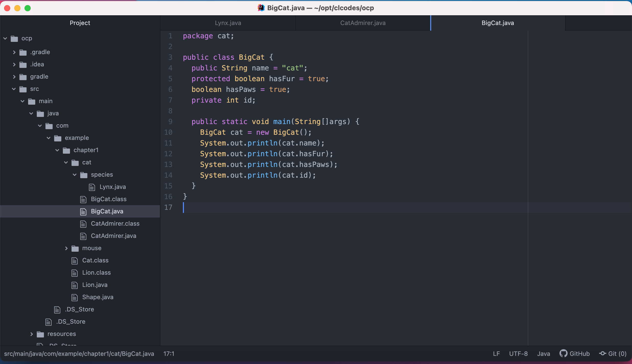Click the Git commit icon in status bar
Image resolution: width=632 pixels, height=364 pixels.
(x=603, y=354)
